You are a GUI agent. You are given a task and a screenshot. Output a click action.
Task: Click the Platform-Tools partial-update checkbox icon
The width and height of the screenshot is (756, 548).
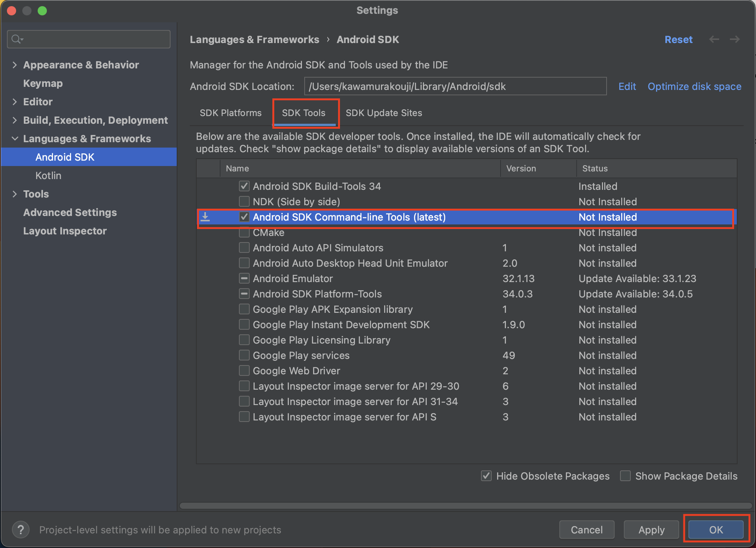click(244, 294)
